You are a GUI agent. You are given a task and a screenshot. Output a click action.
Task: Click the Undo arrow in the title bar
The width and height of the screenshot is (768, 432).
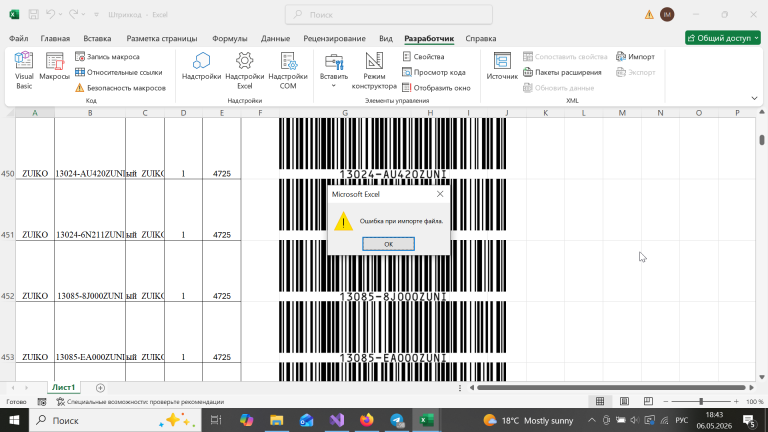point(50,15)
